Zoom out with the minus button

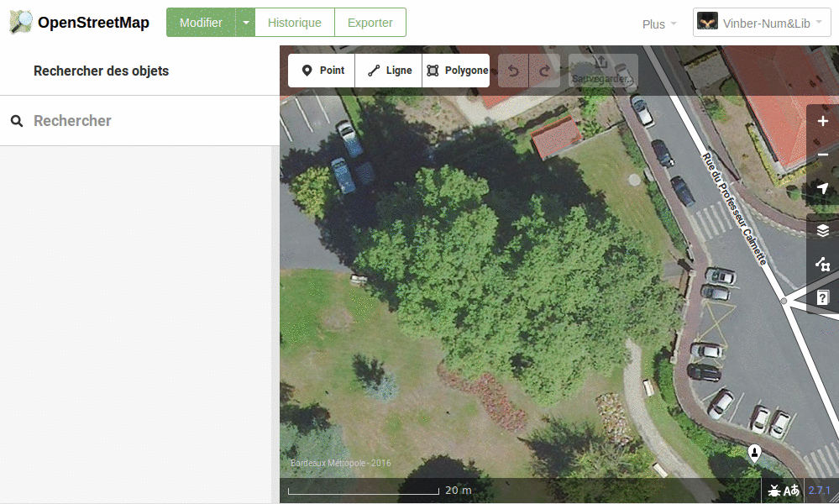823,155
